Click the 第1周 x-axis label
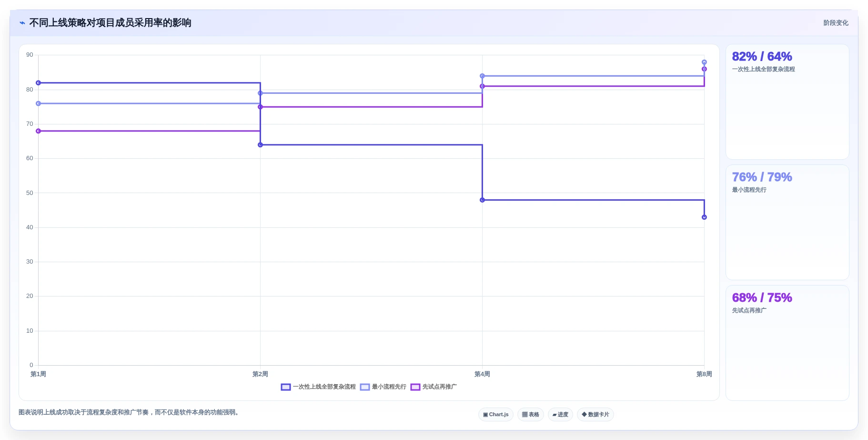 point(38,374)
